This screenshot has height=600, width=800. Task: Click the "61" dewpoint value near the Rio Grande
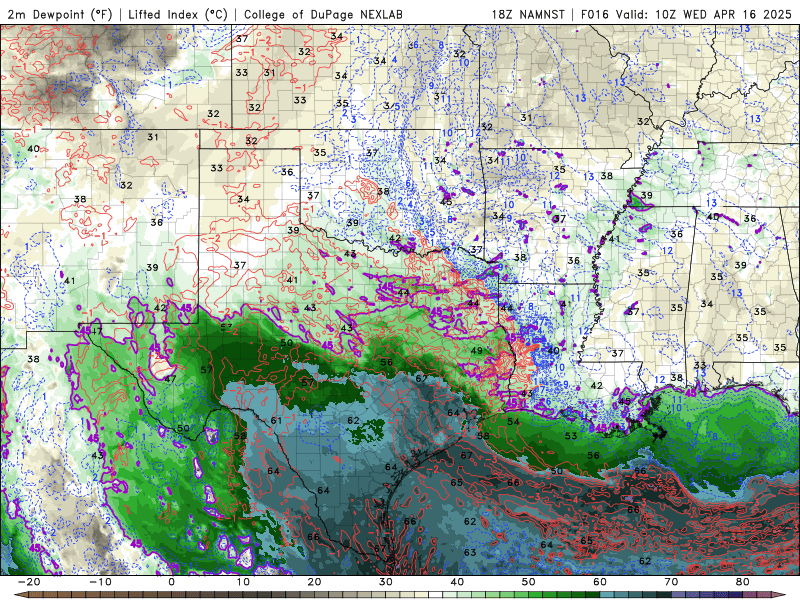pyautogui.click(x=277, y=420)
